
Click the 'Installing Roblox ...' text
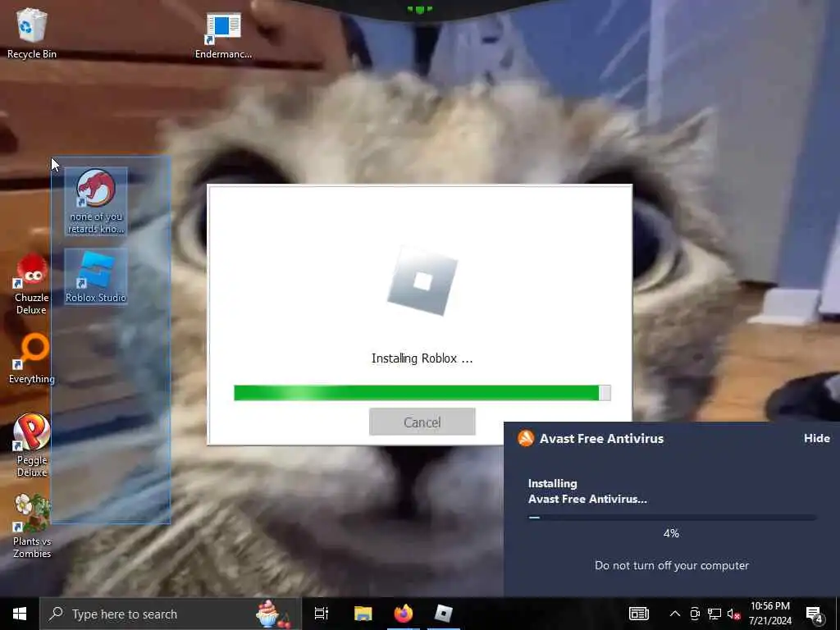422,358
